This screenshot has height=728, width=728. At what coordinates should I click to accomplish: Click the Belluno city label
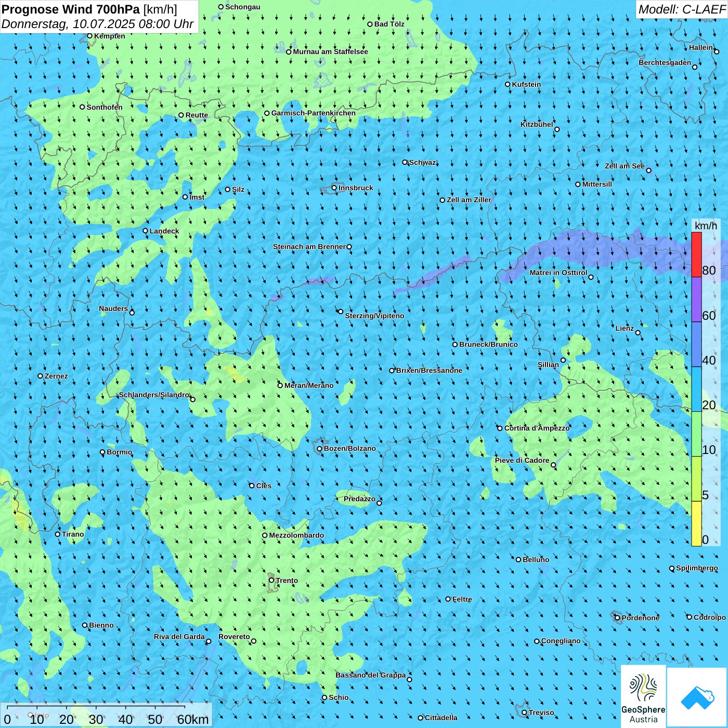(x=536, y=560)
